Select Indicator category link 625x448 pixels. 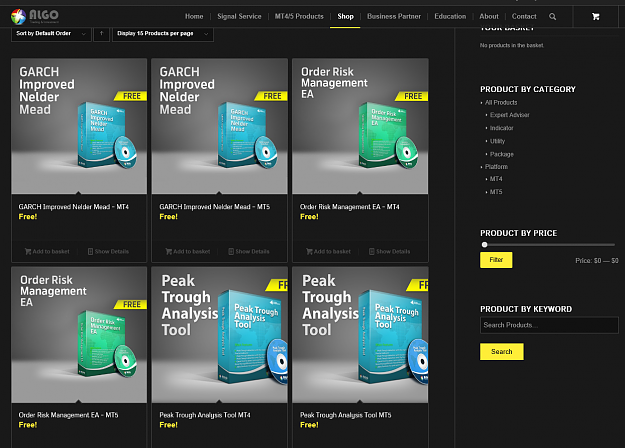click(x=501, y=128)
